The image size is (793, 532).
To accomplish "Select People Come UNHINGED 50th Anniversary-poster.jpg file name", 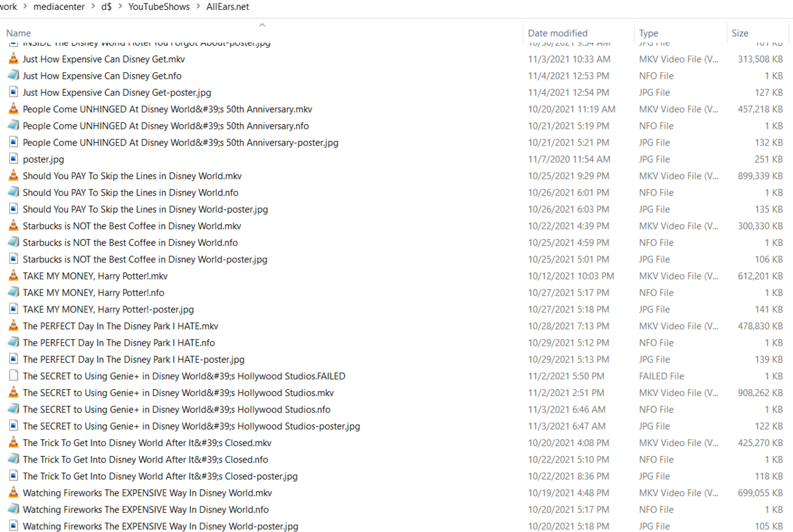I will tap(180, 143).
